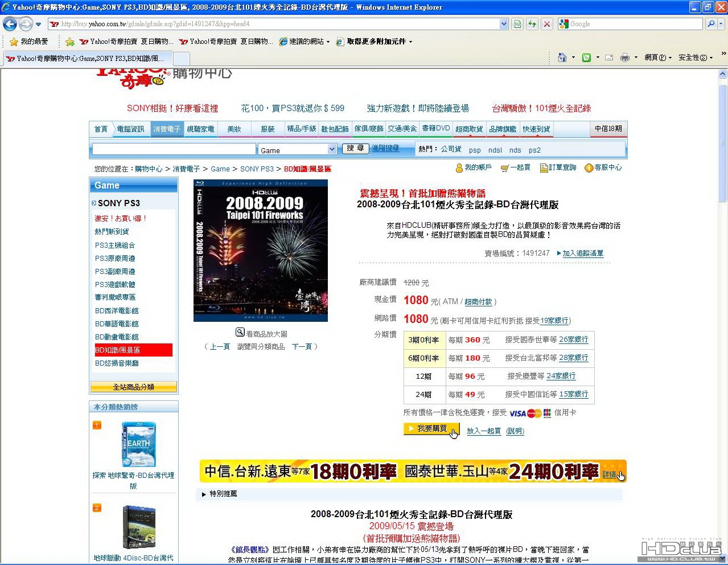Click the 全站商品分類 button
The image size is (728, 565).
(134, 387)
